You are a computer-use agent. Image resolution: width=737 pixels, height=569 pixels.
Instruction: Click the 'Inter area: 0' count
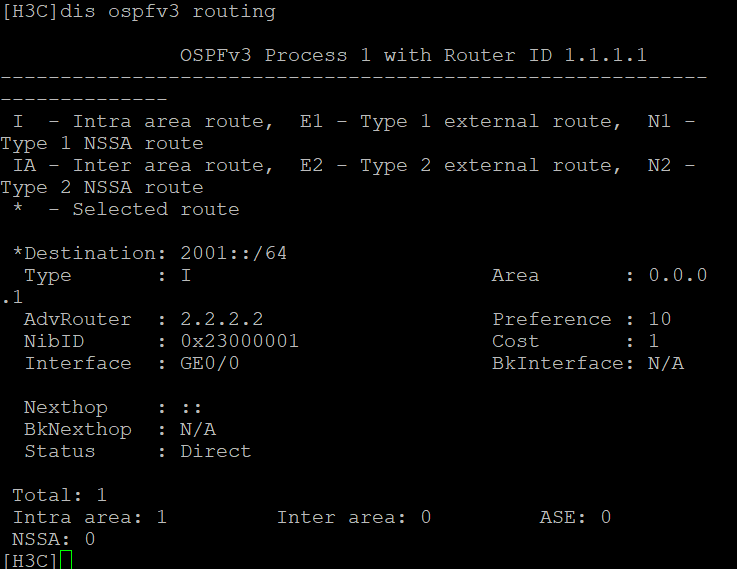[x=354, y=517]
